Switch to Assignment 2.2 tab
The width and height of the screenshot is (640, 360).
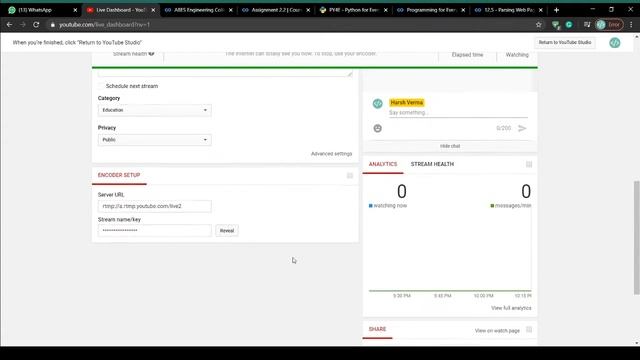coord(276,10)
